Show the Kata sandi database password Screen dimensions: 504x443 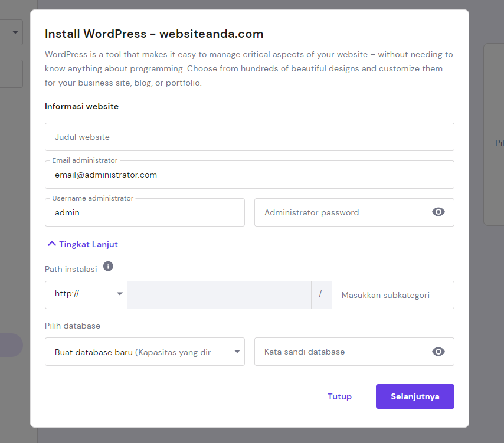pyautogui.click(x=438, y=352)
